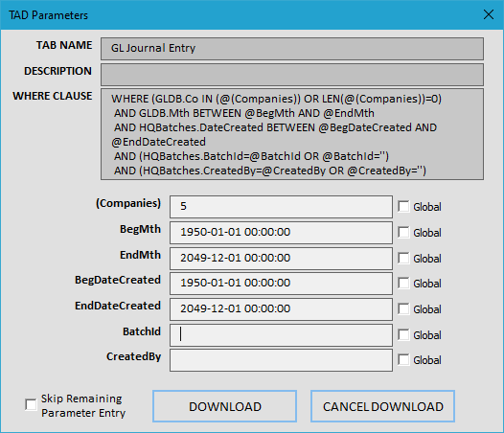Image resolution: width=504 pixels, height=433 pixels.
Task: Click the HQBatches.BatchId=@BatchId clause line
Action: [251, 156]
